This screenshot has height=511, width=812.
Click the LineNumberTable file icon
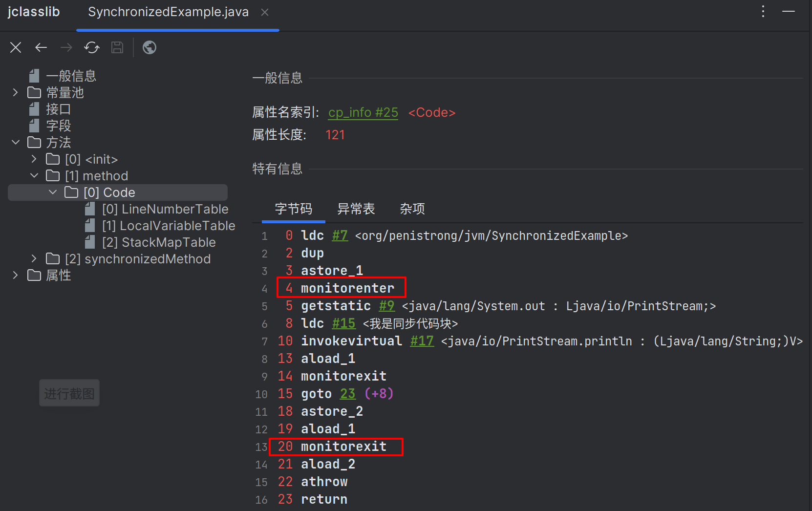(90, 209)
